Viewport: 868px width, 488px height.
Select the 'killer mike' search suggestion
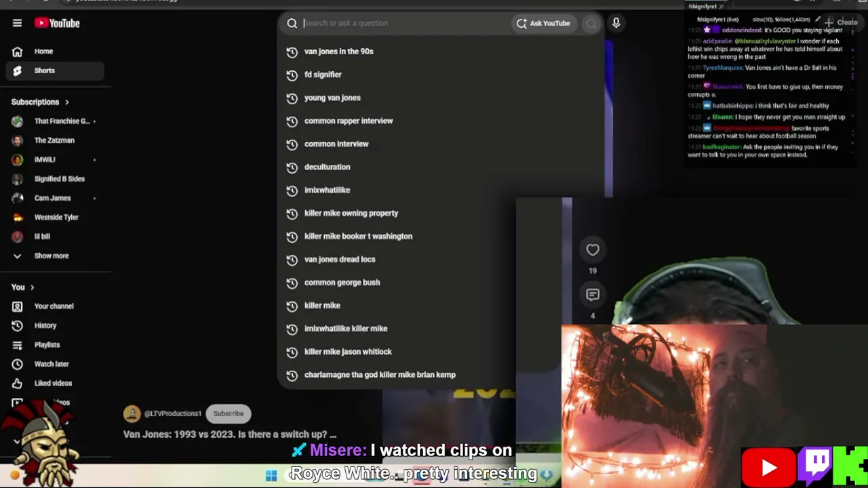pos(397,306)
